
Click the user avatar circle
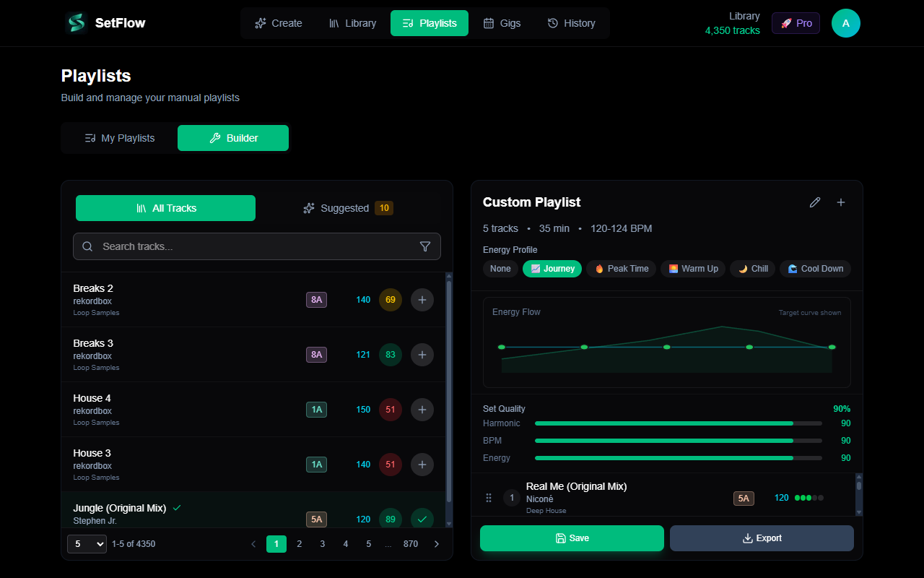pos(845,22)
